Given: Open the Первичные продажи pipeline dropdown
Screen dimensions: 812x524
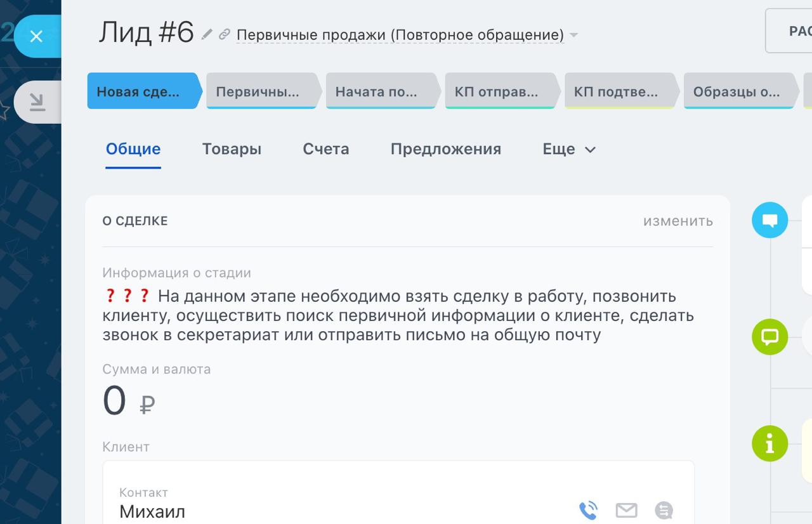Looking at the screenshot, I should point(573,36).
